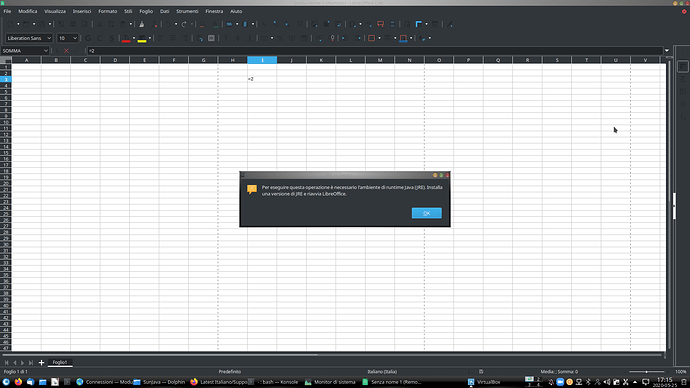
Task: Toggle Wrap Text in cells
Action: [x=201, y=38]
